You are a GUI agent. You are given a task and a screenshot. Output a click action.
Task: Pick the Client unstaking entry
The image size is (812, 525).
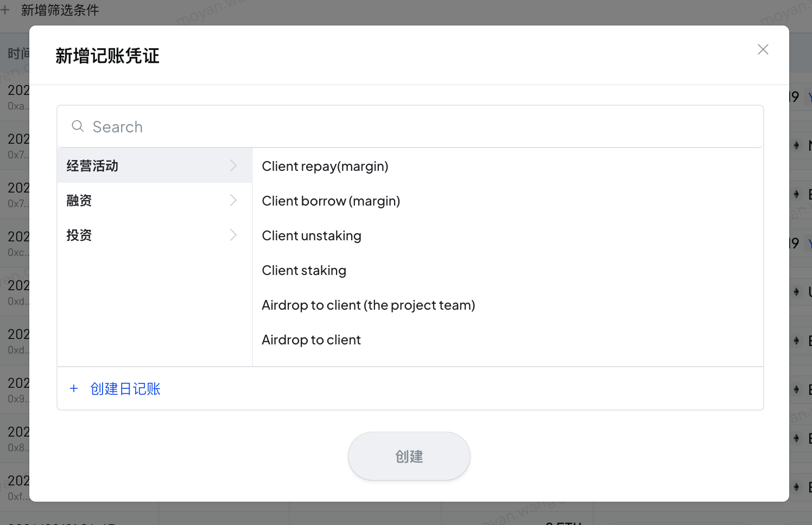pos(311,236)
